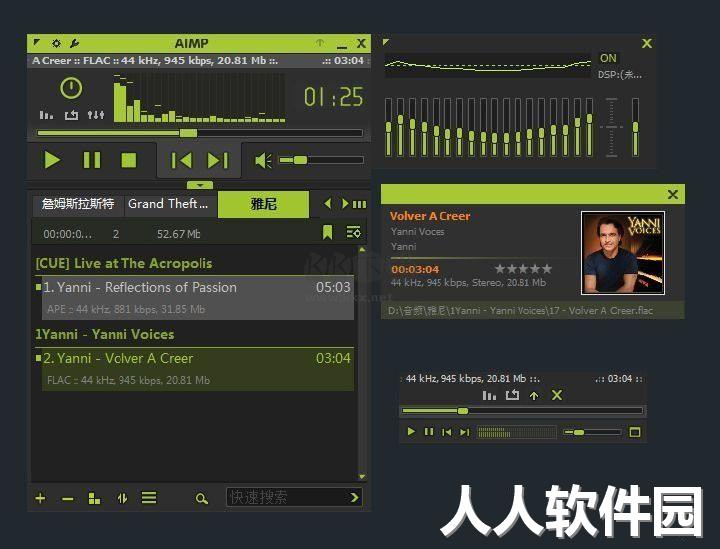Open the playlist misc menu lines icon
Image resolution: width=720 pixels, height=549 pixels.
pyautogui.click(x=149, y=498)
